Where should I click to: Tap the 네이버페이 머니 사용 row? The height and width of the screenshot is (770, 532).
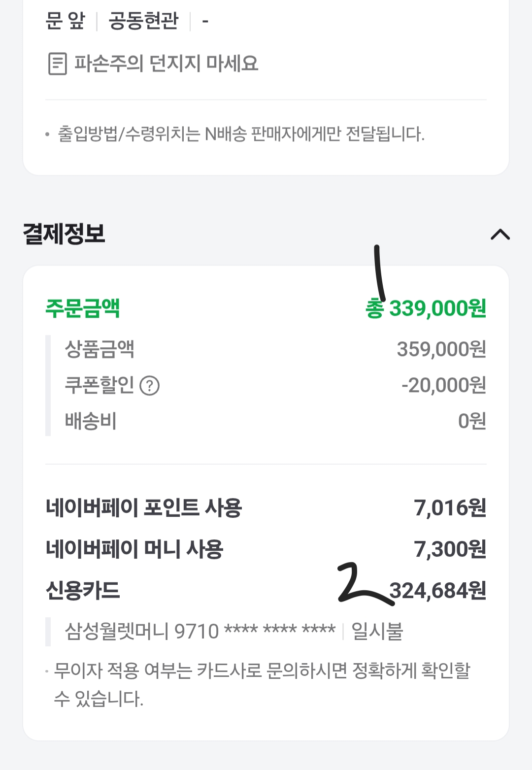pos(266,549)
